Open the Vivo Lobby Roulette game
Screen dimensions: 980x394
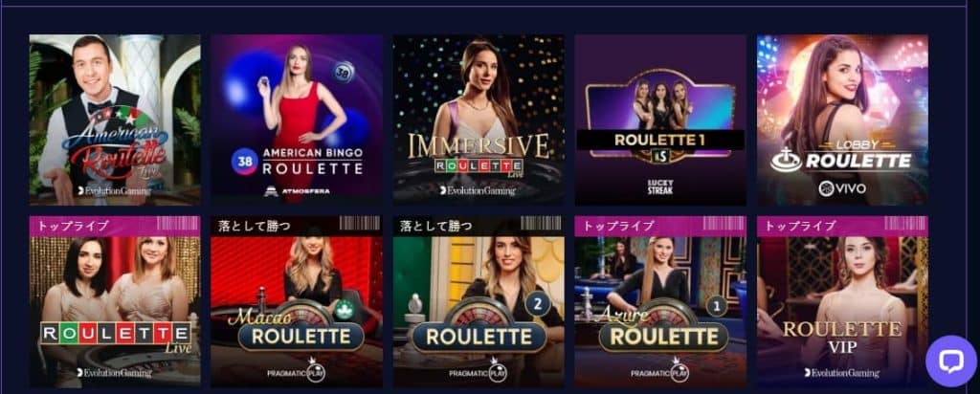[842, 120]
